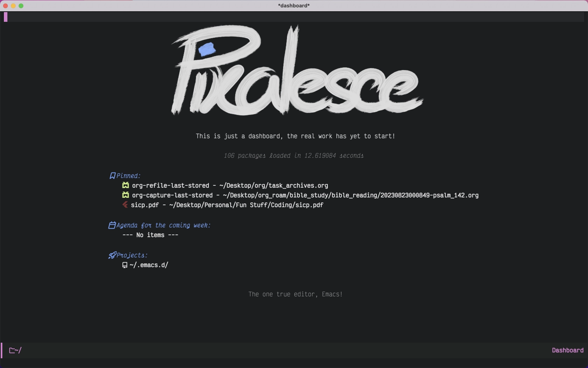Screen dimensions: 588x368
Task: Click the Projects section heading
Action: click(132, 255)
